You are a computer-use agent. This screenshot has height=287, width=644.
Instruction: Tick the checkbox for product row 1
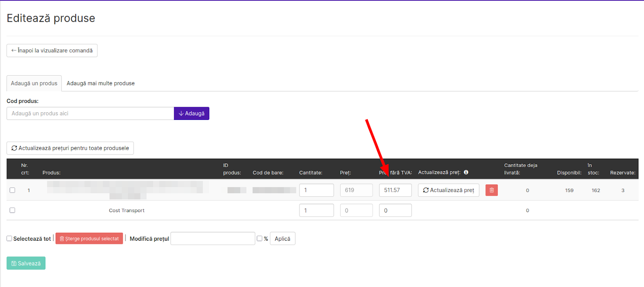pyautogui.click(x=12, y=190)
